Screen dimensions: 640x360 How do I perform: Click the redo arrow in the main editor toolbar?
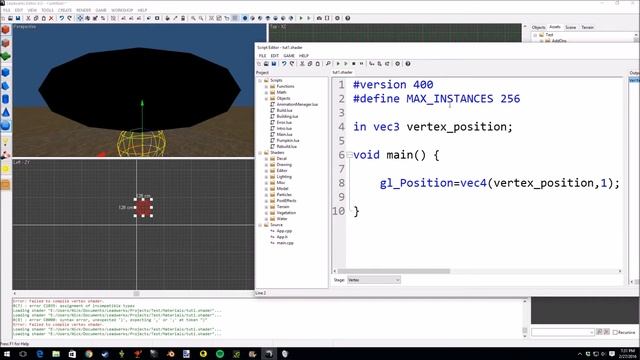69,18
